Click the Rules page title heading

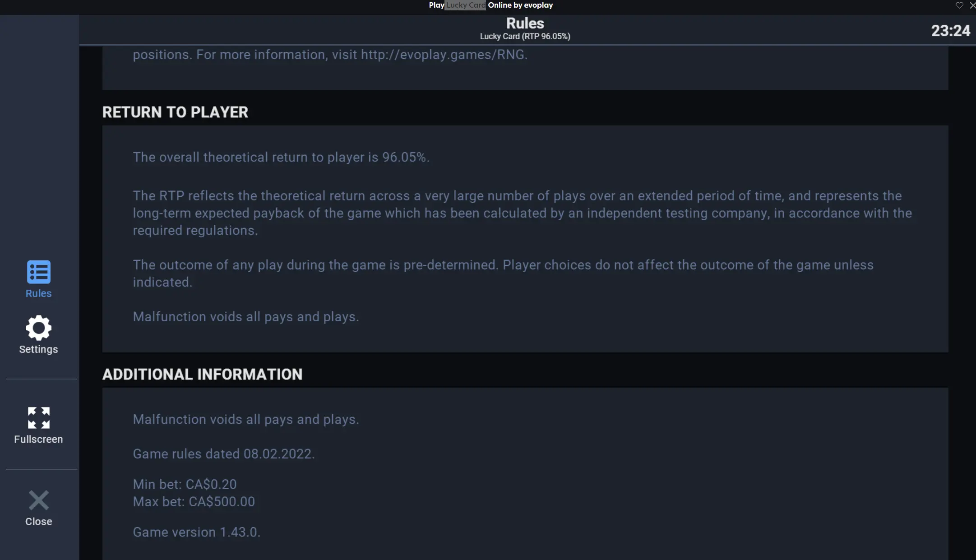pos(525,23)
